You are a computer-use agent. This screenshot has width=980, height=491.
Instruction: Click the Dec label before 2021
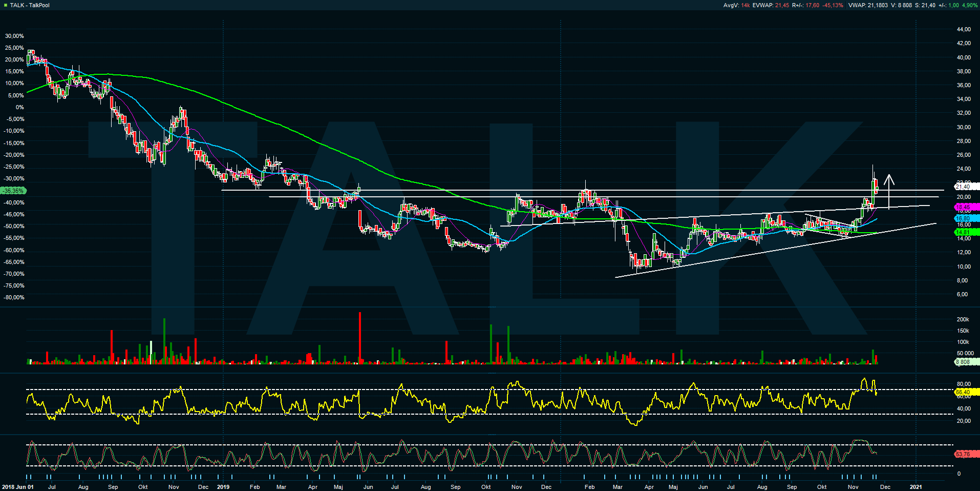click(885, 487)
